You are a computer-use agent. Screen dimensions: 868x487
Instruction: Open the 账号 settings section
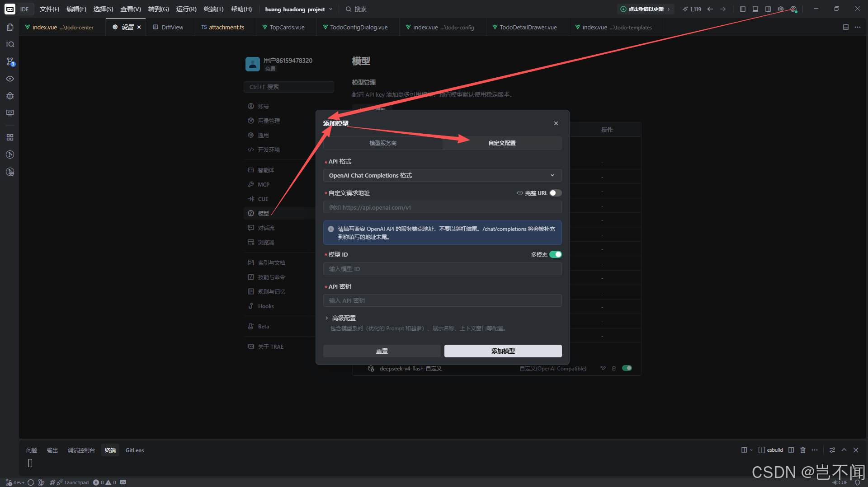click(263, 106)
